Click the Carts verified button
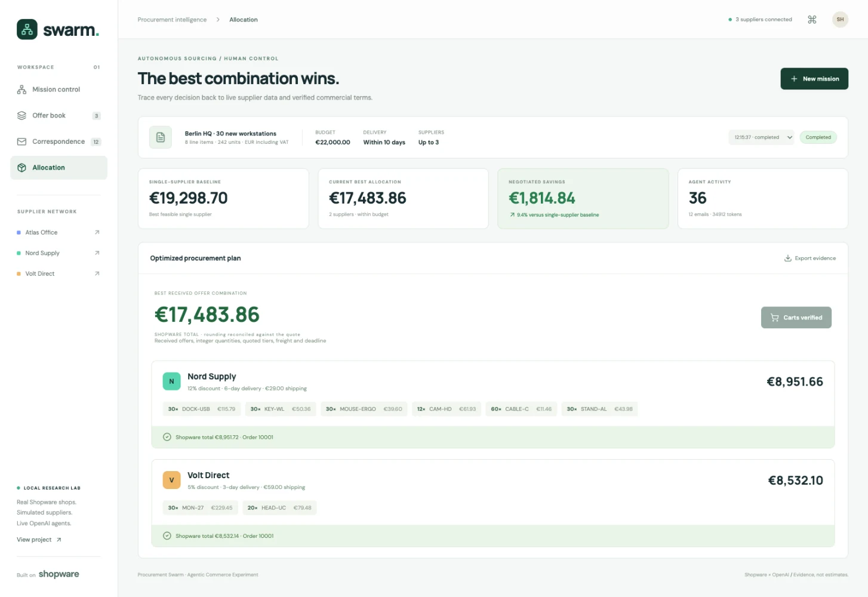 (x=796, y=318)
